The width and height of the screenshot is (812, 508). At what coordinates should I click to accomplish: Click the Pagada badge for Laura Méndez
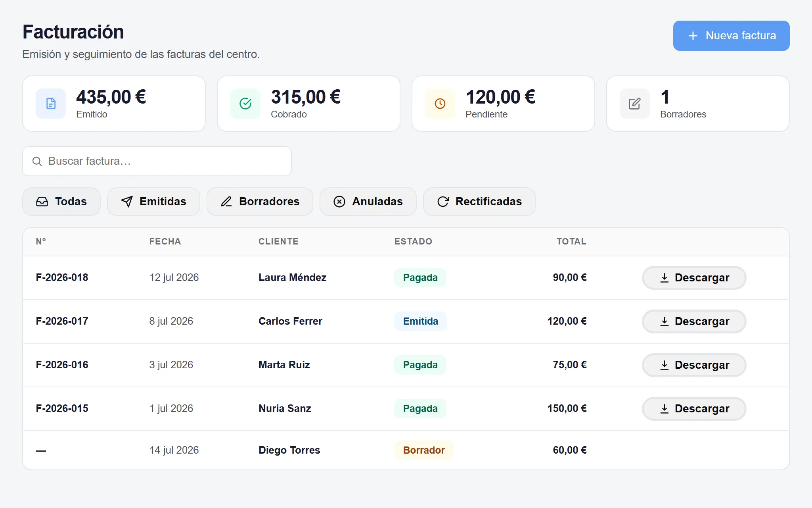coord(420,277)
